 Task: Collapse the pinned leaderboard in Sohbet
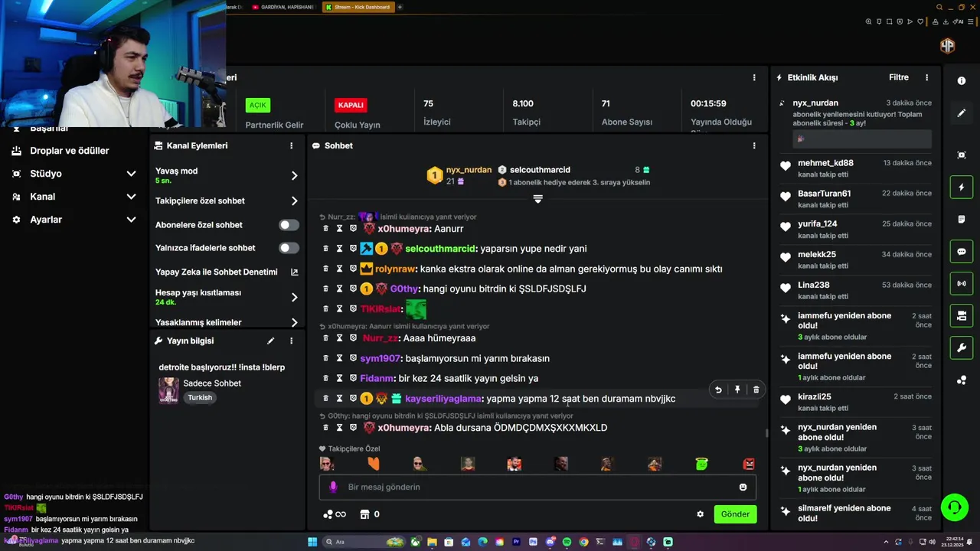(x=537, y=199)
